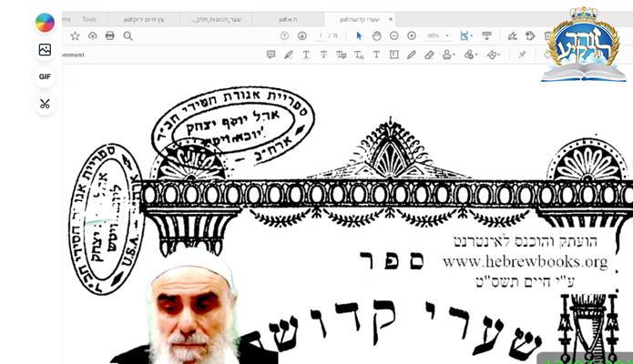The width and height of the screenshot is (633, 364).
Task: Add a sticky note comment
Action: (271, 55)
